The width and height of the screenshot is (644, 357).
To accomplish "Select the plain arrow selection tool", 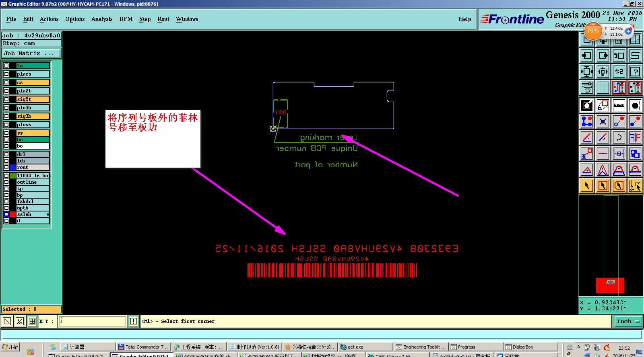I will coord(587,186).
